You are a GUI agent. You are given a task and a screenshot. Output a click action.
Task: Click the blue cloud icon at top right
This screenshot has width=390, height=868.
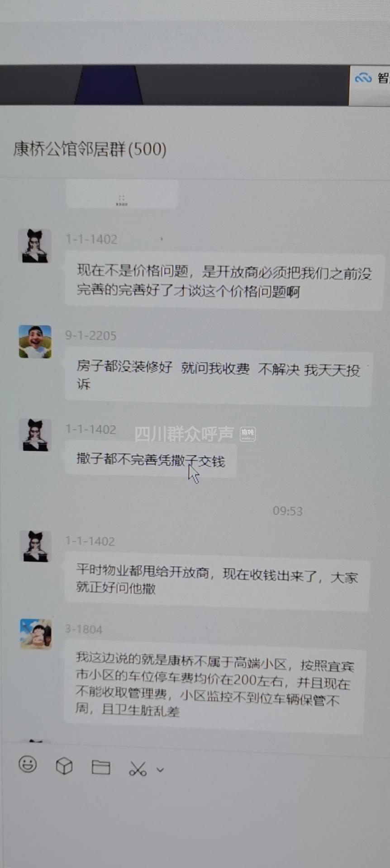click(363, 78)
